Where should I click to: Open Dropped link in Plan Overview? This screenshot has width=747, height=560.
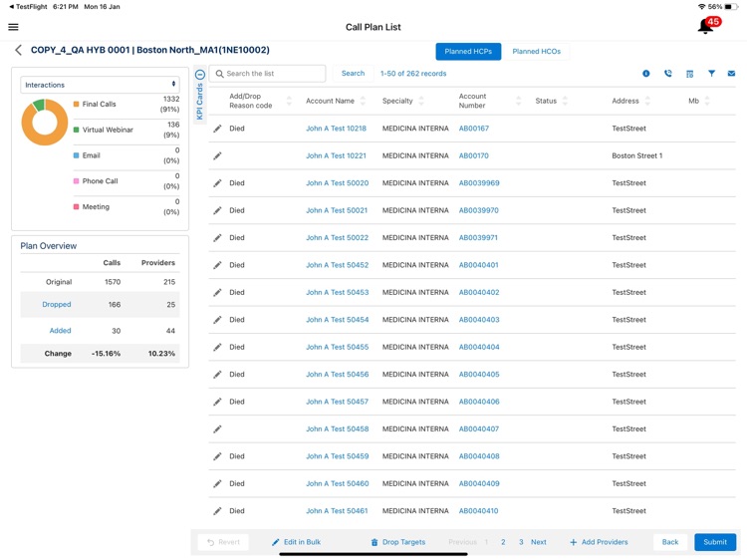coord(56,305)
